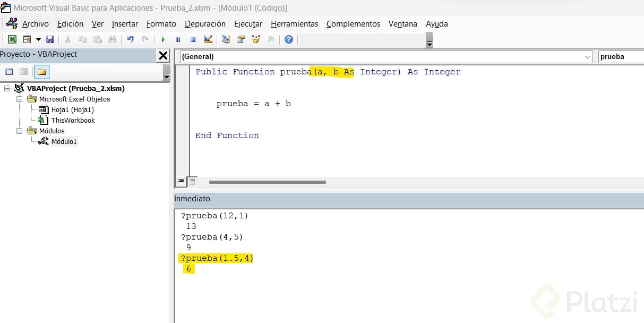Switch to Full Module View button
This screenshot has height=323, width=644.
192,182
